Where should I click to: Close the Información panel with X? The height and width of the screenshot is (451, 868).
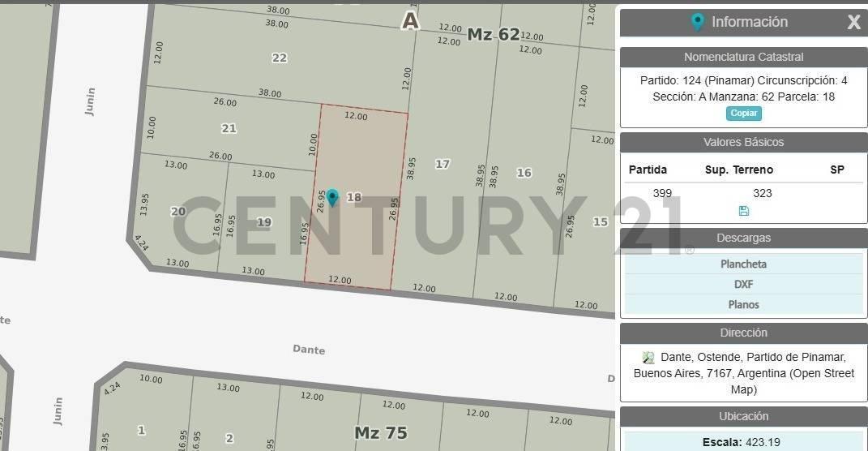[853, 22]
